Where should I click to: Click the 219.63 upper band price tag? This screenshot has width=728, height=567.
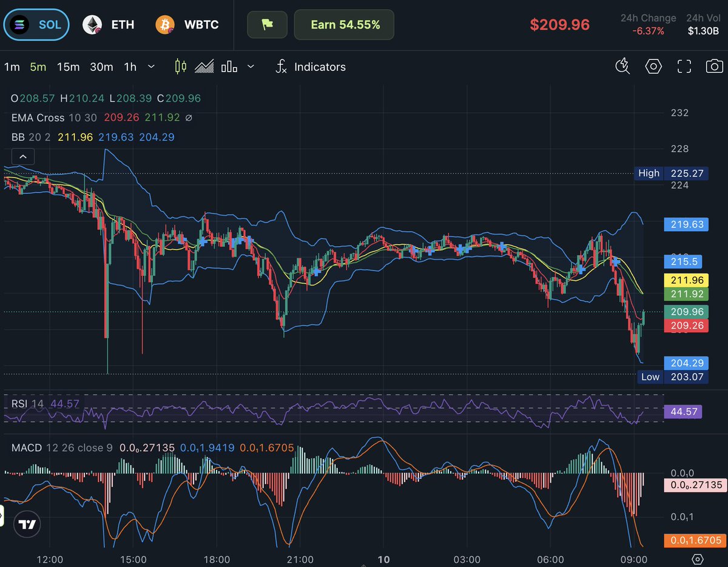tap(687, 224)
